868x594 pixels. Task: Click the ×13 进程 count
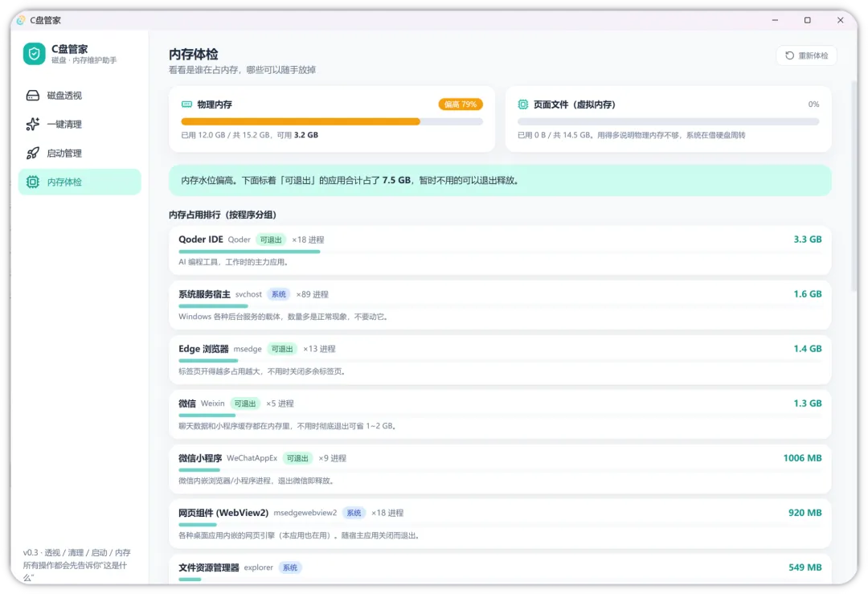(x=319, y=349)
